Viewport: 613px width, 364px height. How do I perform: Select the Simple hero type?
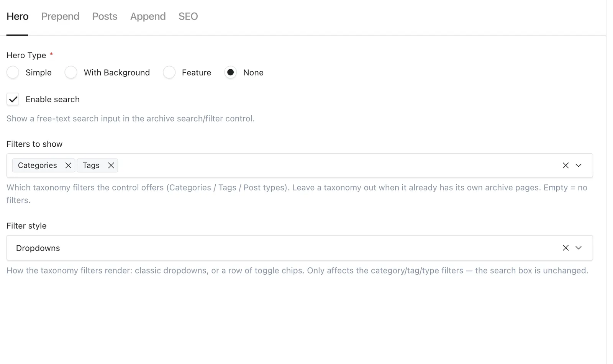click(x=13, y=72)
